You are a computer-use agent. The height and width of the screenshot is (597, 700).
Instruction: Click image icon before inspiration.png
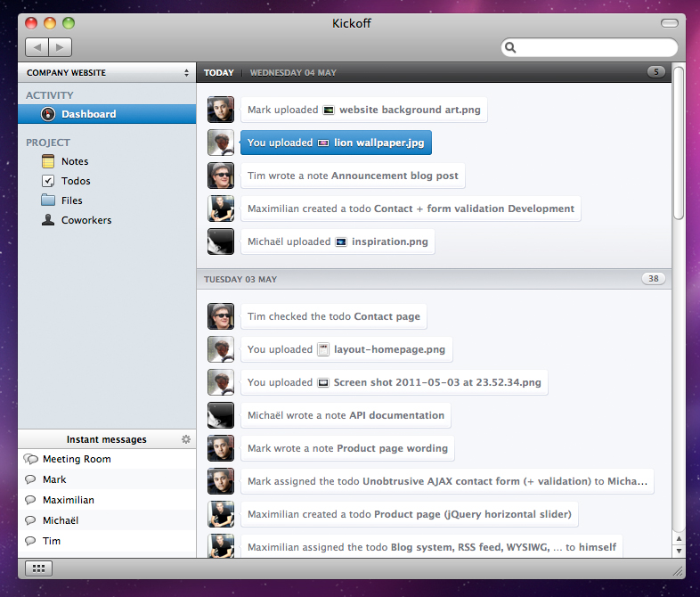tap(341, 242)
